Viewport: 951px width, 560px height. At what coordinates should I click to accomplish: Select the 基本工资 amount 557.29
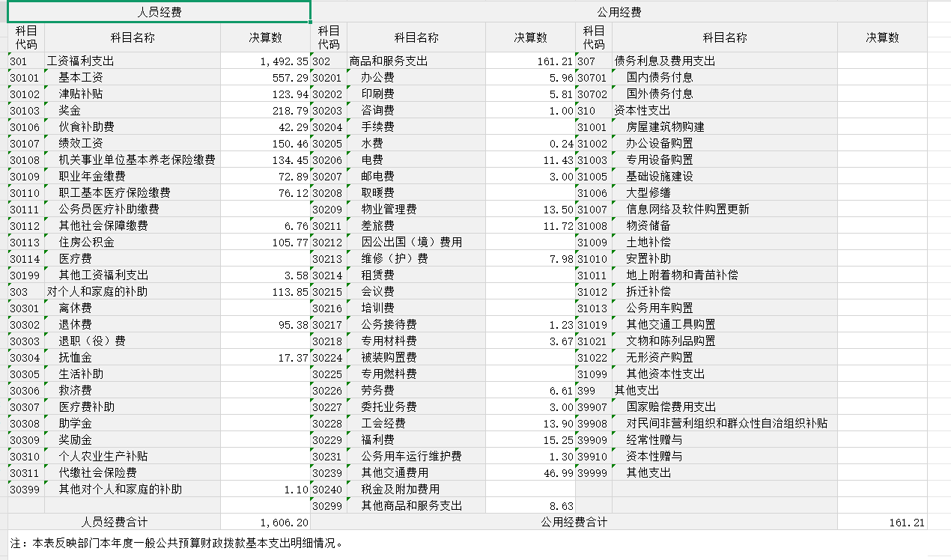click(x=265, y=78)
